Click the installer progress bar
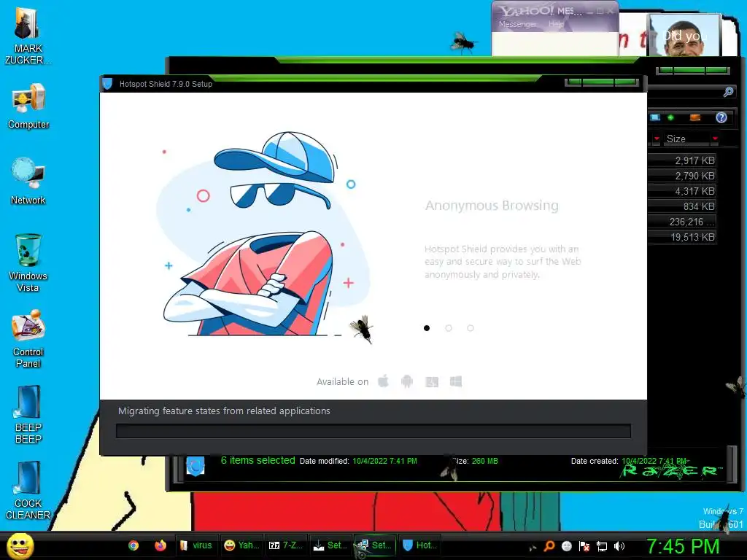This screenshot has width=747, height=560. [373, 431]
